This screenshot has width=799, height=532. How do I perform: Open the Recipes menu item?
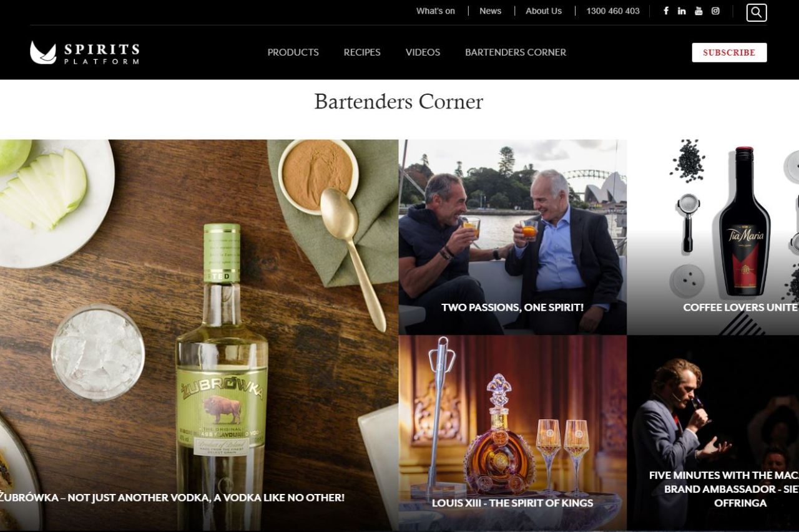click(x=362, y=52)
